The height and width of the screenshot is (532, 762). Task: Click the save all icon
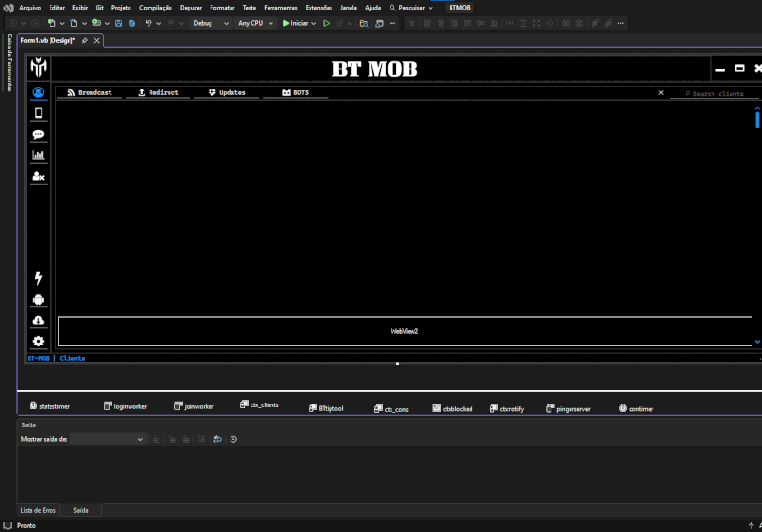(131, 23)
